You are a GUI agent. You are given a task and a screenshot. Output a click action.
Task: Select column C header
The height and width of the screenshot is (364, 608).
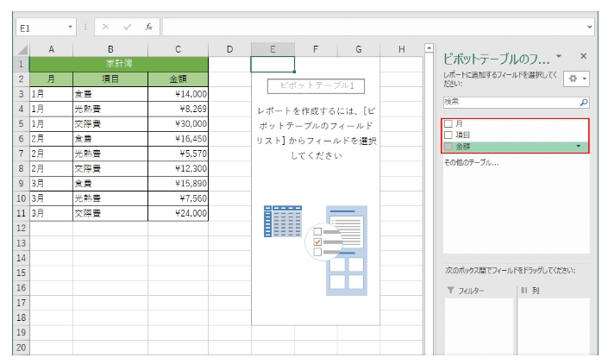click(x=178, y=49)
